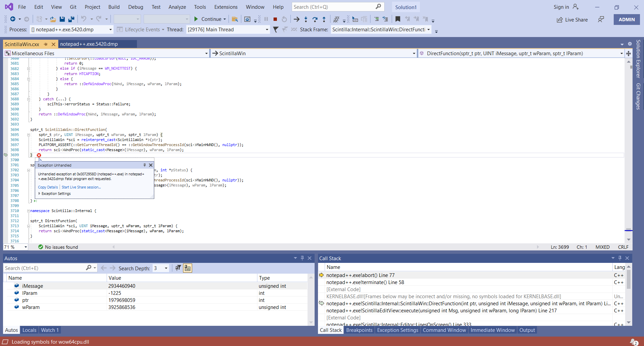This screenshot has height=346, width=644.
Task: Toggle the highlighted Autos display-format button
Action: pos(187,268)
